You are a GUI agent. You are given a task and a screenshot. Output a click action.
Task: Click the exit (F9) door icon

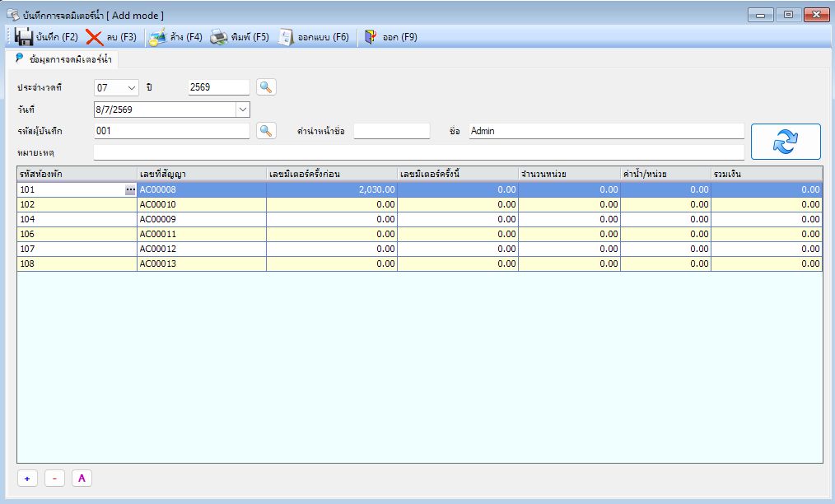[x=371, y=37]
